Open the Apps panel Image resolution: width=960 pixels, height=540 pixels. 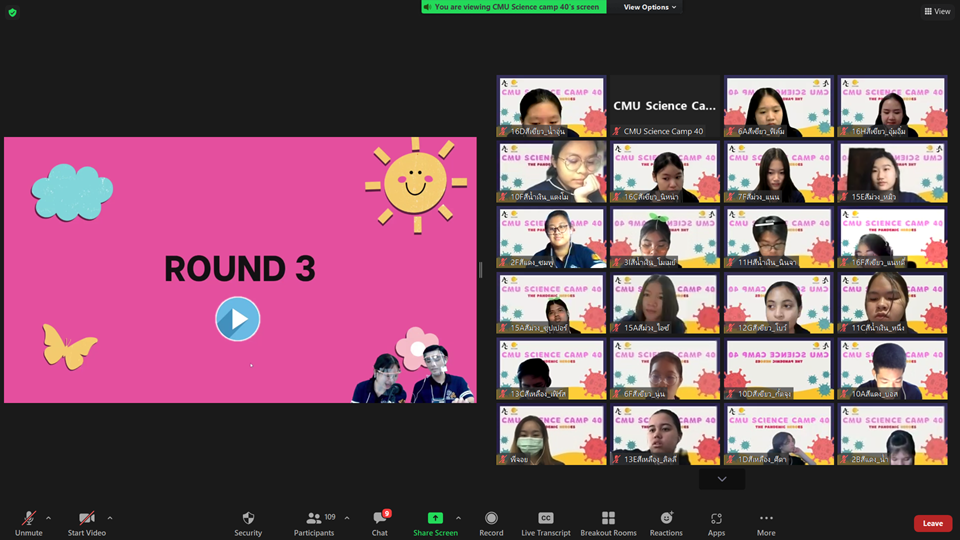tap(716, 518)
